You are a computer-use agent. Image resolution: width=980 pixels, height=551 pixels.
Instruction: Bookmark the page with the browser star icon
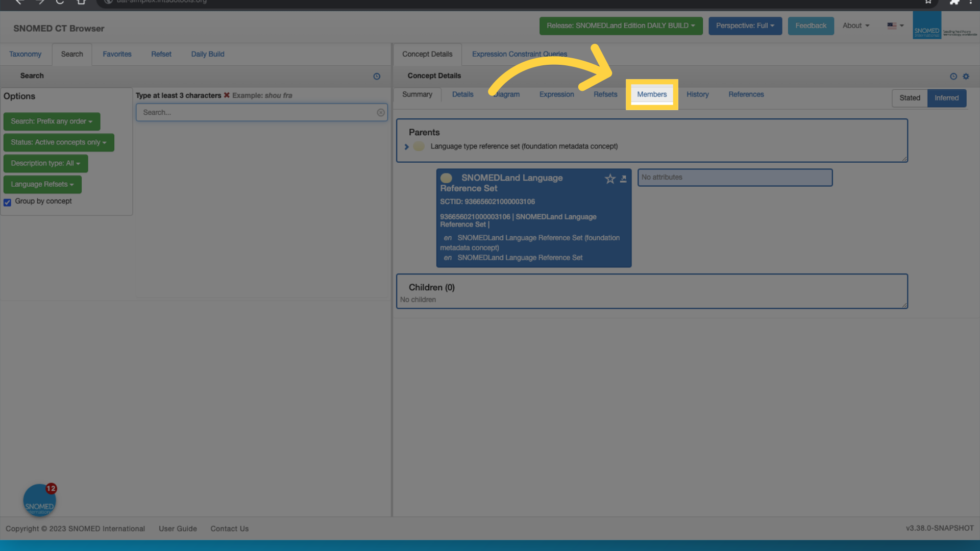click(928, 2)
